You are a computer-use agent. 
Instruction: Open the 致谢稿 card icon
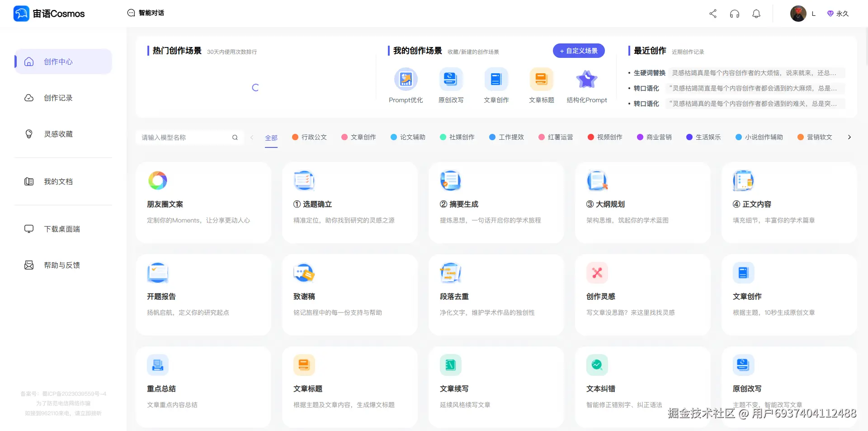304,273
